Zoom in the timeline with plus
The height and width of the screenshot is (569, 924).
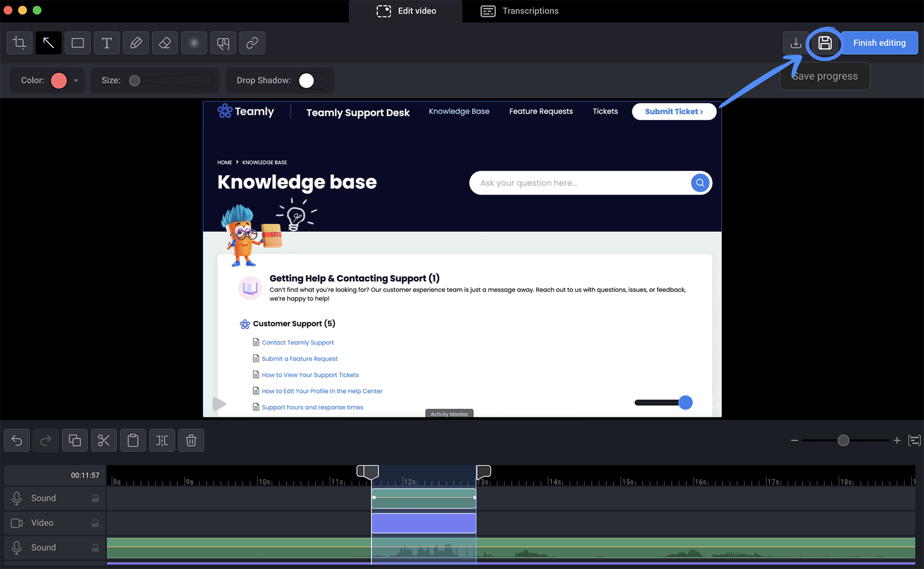897,440
